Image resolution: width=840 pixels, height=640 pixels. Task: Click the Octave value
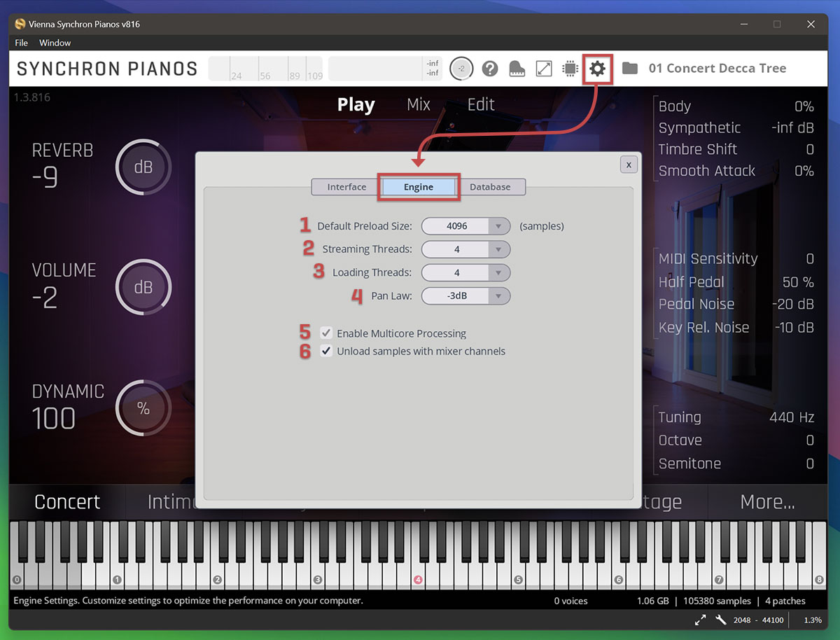[x=810, y=440]
